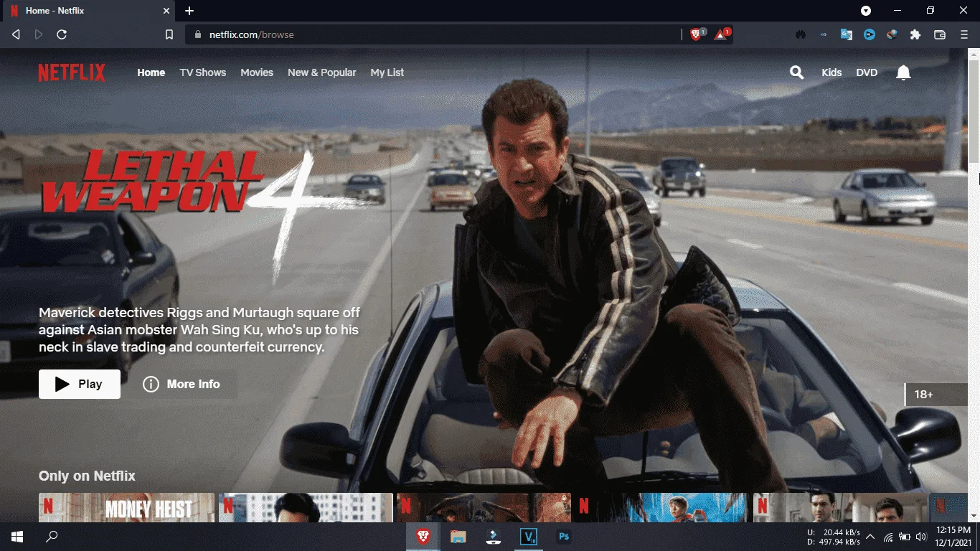Open Netflix search with the magnifier icon
This screenshot has width=980, height=551.
pyautogui.click(x=796, y=72)
